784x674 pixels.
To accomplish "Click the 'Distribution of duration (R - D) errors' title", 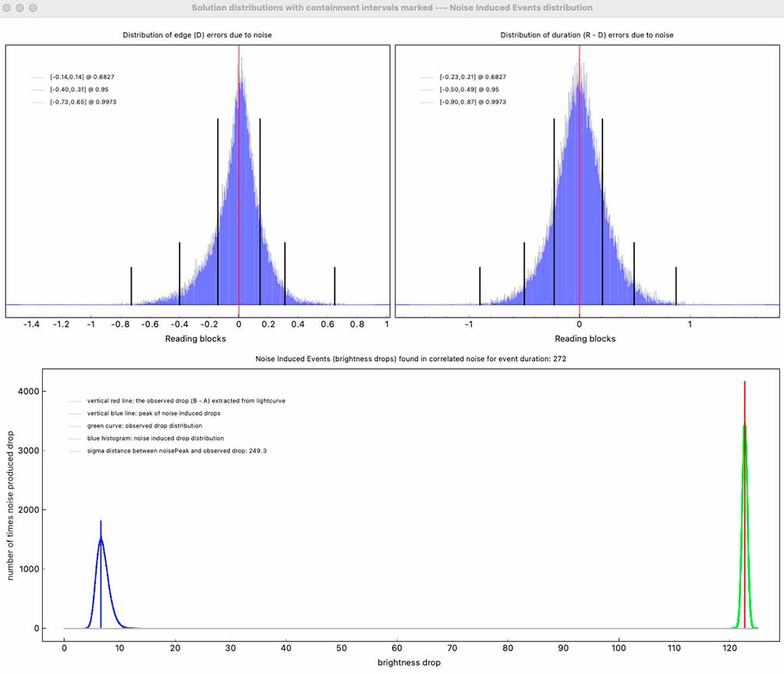I will point(587,35).
